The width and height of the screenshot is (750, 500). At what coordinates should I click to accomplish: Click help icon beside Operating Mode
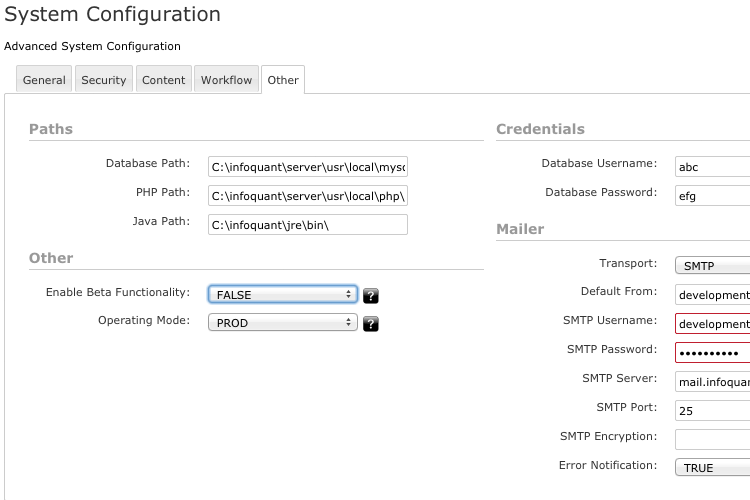click(370, 324)
